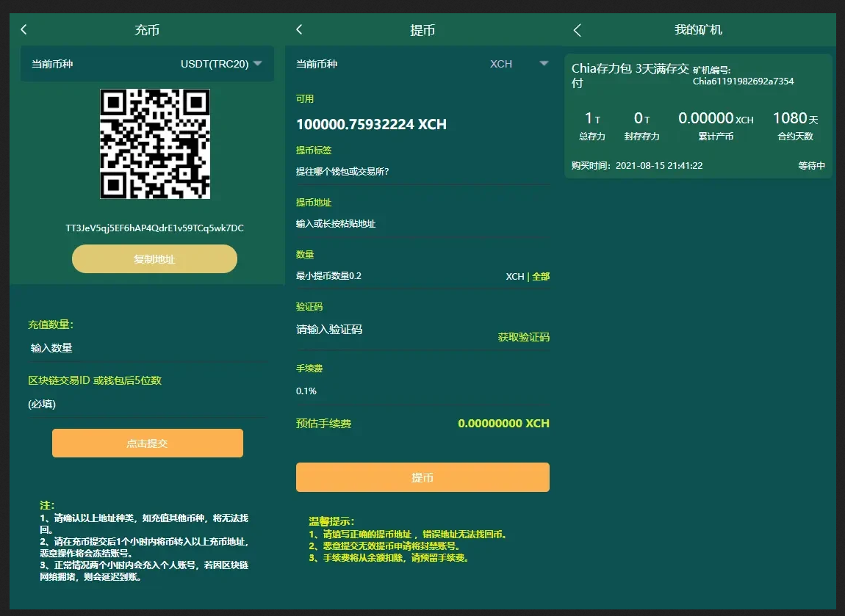The width and height of the screenshot is (845, 616).
Task: Click the 输入数量 deposit amount field
Action: click(x=147, y=348)
